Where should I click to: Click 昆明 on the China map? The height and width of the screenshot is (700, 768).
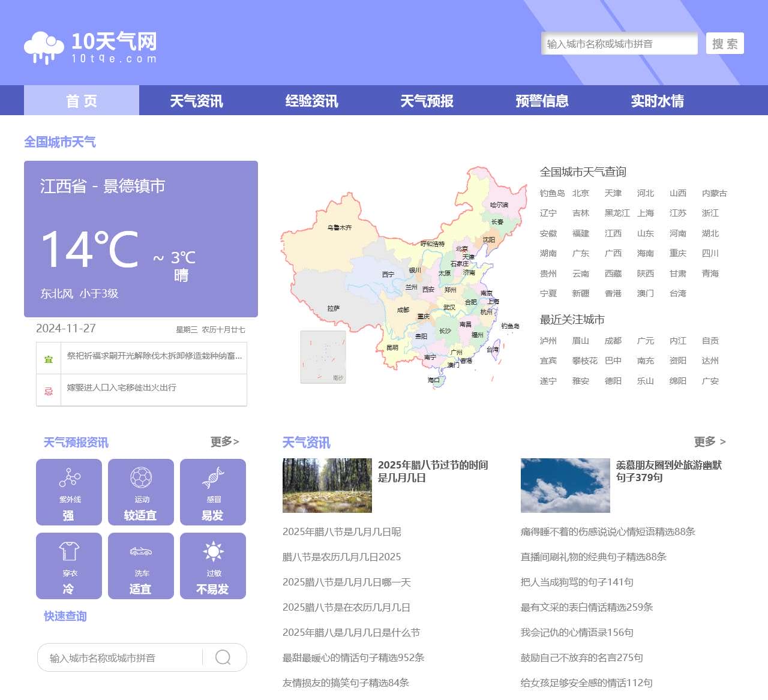392,348
